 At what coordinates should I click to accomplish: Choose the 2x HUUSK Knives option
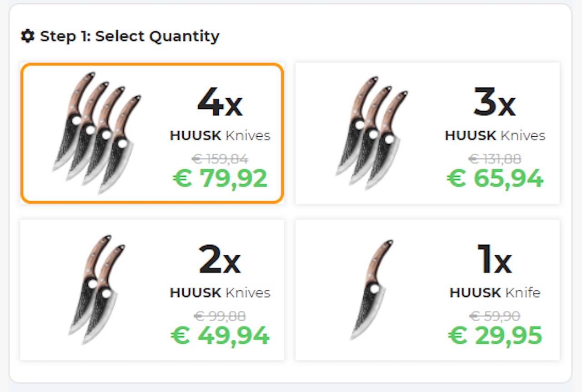(220, 293)
